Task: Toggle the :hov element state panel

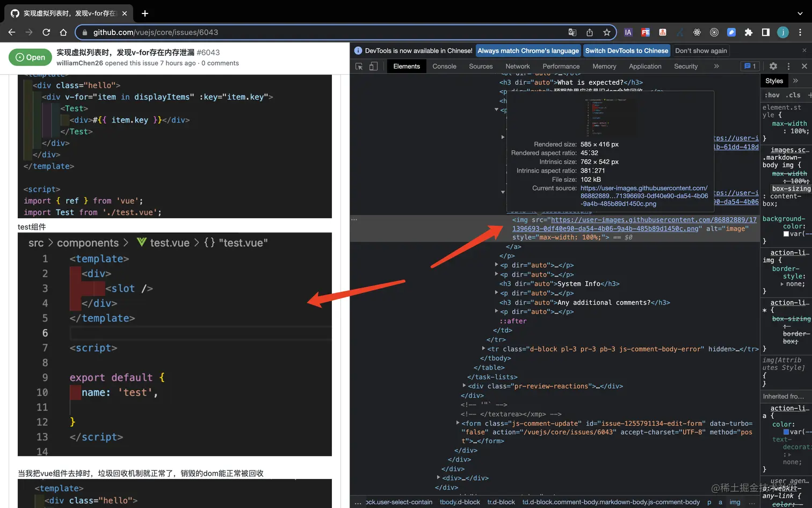Action: coord(772,95)
